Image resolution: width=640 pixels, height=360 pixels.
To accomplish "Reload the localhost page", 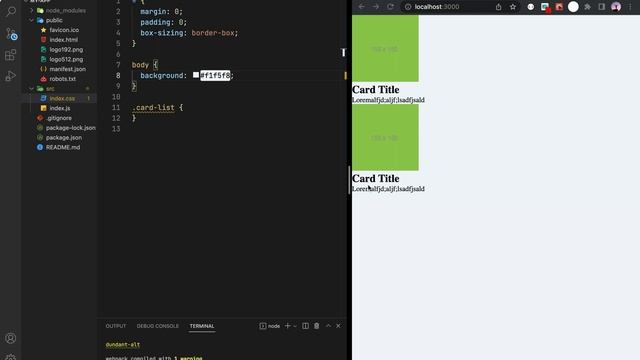I will 390,7.
